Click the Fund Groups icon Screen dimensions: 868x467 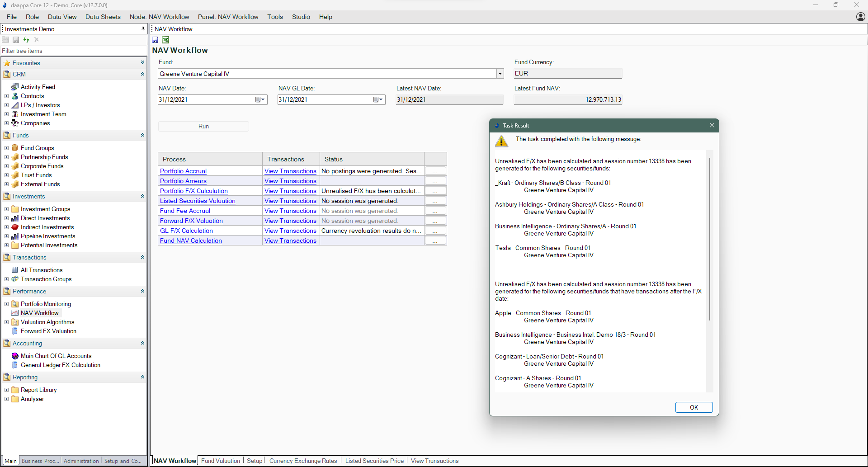(x=15, y=148)
